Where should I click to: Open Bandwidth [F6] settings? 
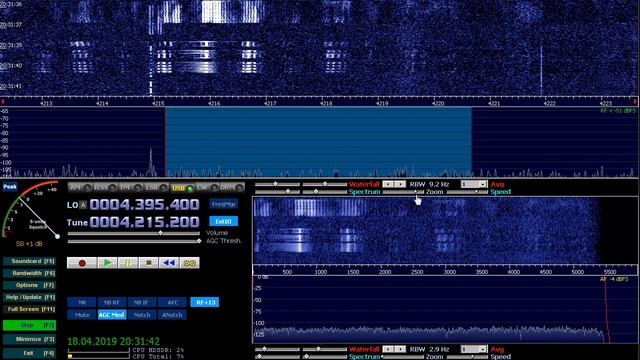(29, 273)
